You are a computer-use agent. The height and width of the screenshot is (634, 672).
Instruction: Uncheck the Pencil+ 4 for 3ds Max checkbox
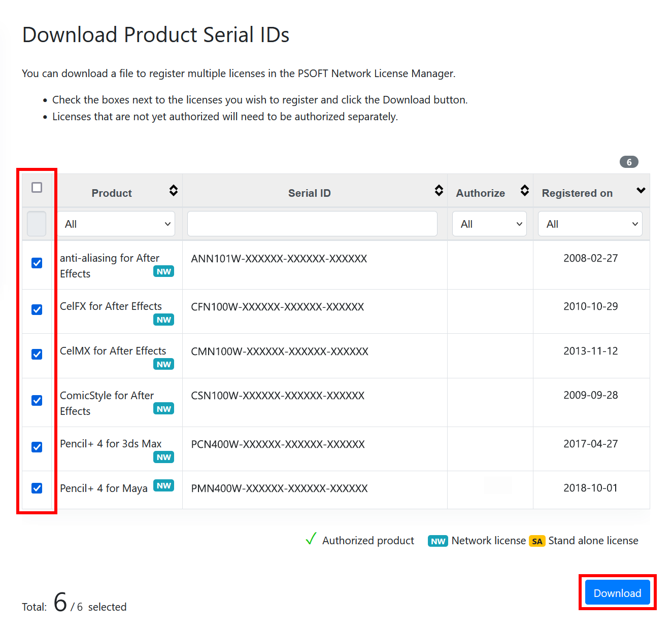click(37, 447)
